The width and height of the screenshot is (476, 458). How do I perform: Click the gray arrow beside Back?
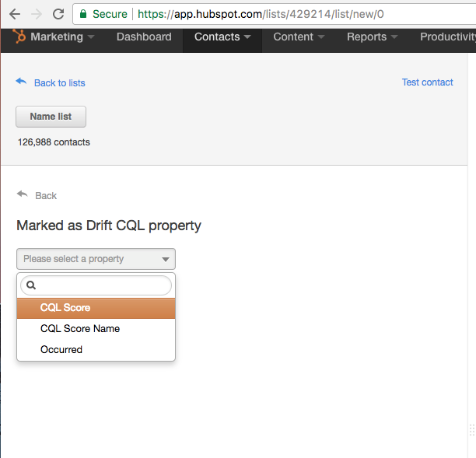22,194
